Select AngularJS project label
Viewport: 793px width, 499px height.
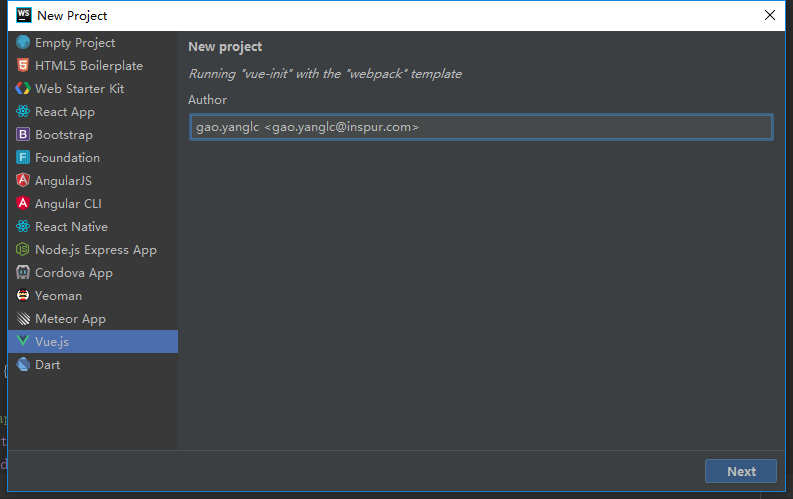[x=63, y=180]
